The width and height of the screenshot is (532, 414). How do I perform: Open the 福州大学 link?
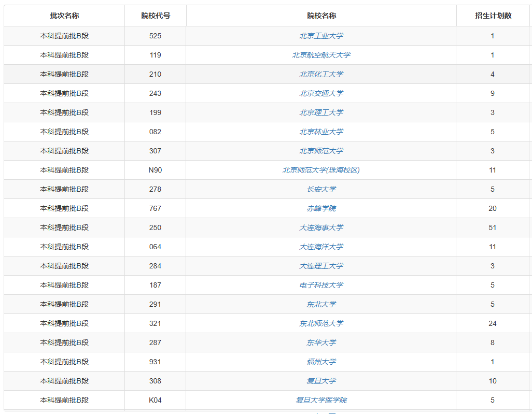321,362
